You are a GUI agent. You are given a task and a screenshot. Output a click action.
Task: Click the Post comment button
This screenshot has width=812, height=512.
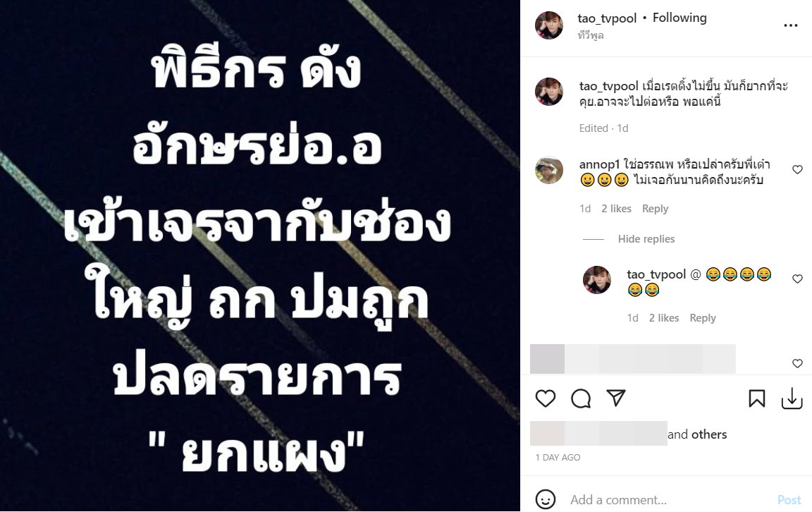[x=789, y=499]
